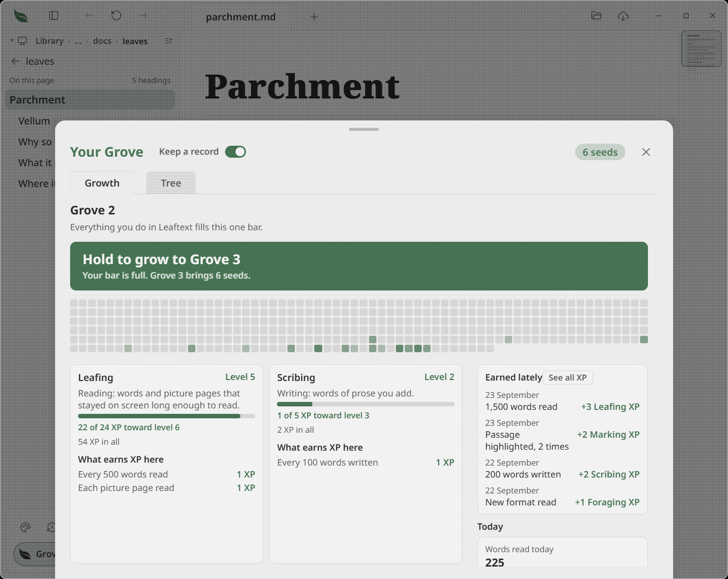Click the Leafing level progress bar
Viewport: 728px width, 579px height.
167,416
